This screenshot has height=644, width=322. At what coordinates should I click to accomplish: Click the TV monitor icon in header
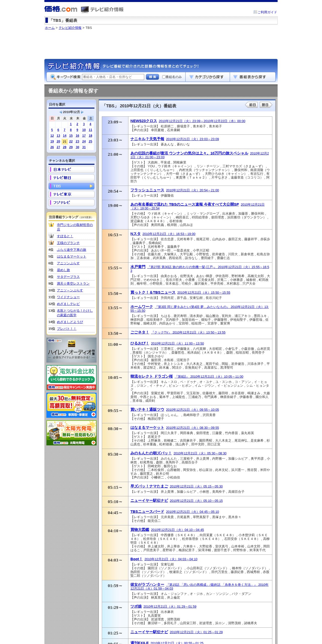(x=85, y=10)
